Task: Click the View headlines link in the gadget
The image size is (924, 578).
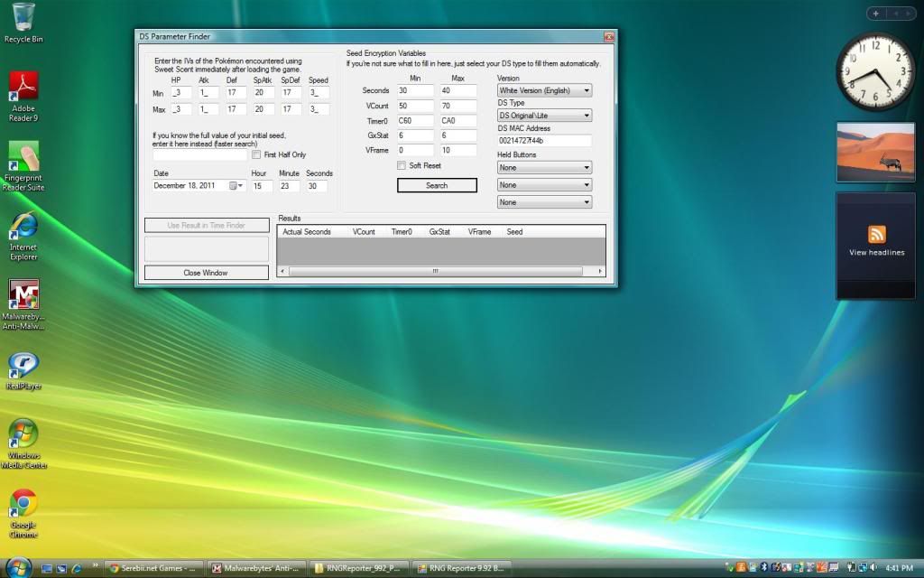Action: click(876, 253)
